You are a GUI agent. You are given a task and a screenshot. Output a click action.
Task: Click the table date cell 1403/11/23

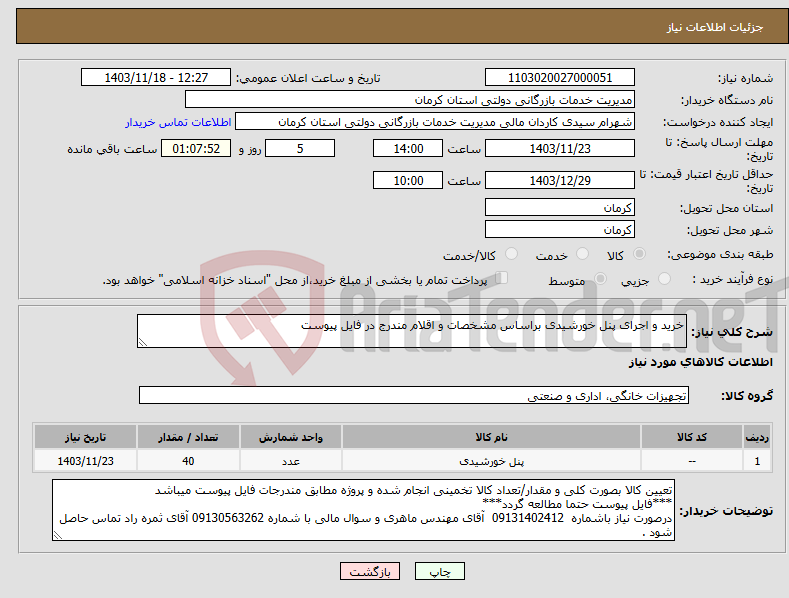point(86,461)
